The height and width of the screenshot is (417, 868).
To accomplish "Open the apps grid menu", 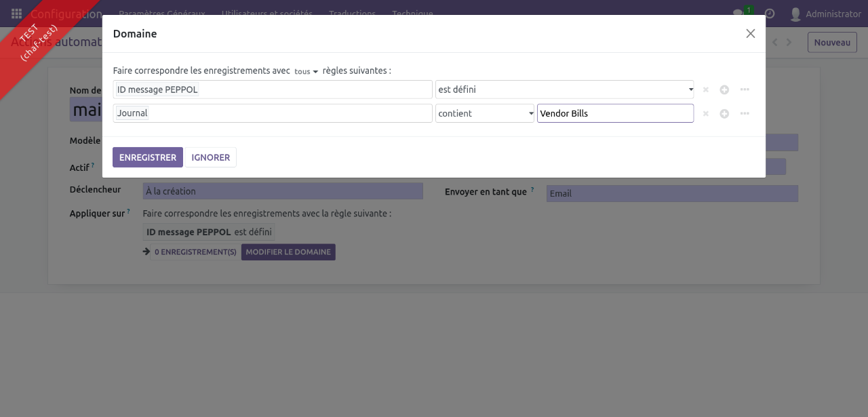I will pyautogui.click(x=16, y=14).
